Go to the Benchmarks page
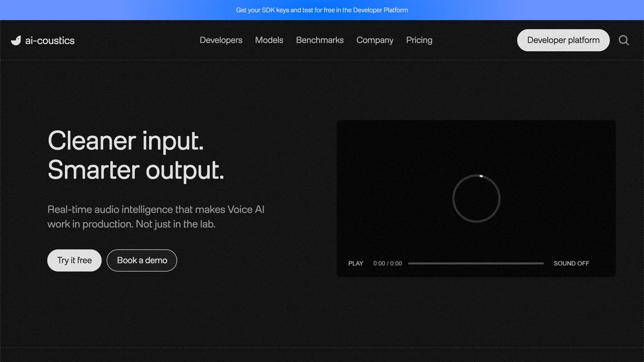The image size is (644, 362). pyautogui.click(x=320, y=40)
